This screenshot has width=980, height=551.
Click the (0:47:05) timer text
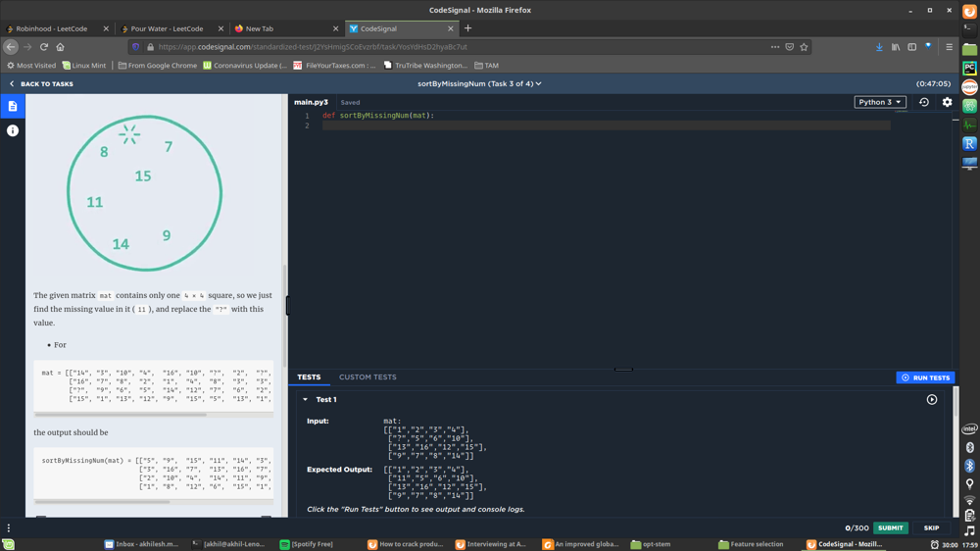tap(933, 83)
